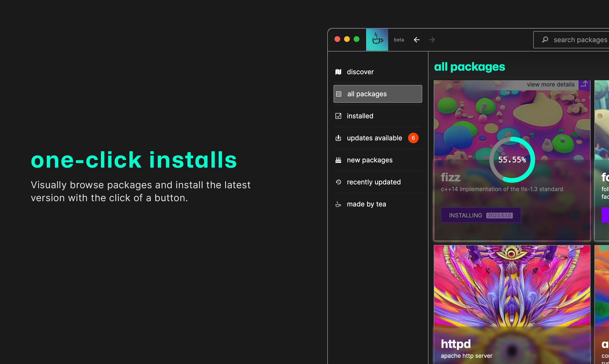Click the discover map icon
The image size is (609, 364).
[x=338, y=72]
